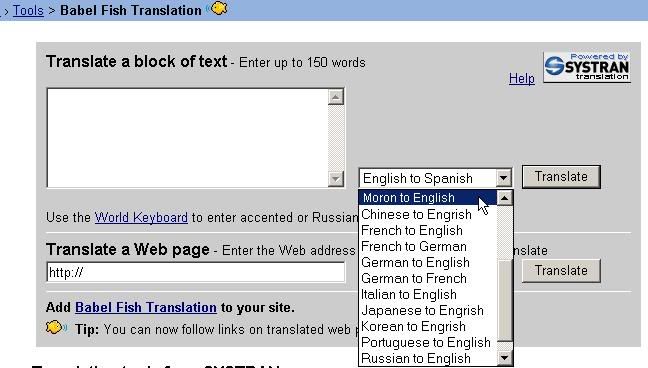Open the Babel Fish Translation link

point(146,308)
